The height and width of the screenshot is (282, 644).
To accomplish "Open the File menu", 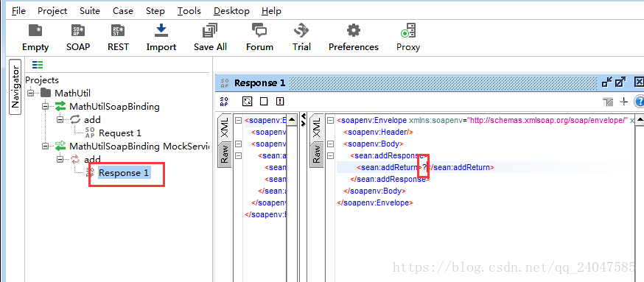I will (18, 11).
